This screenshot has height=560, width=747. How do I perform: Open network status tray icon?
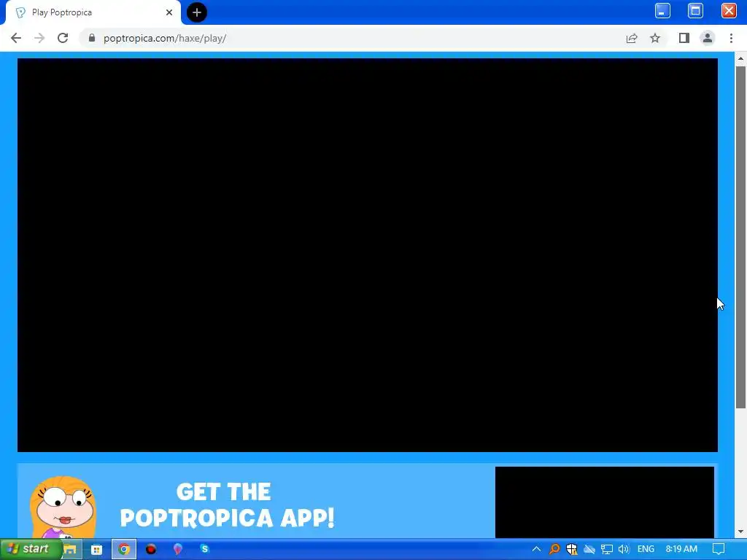606,549
